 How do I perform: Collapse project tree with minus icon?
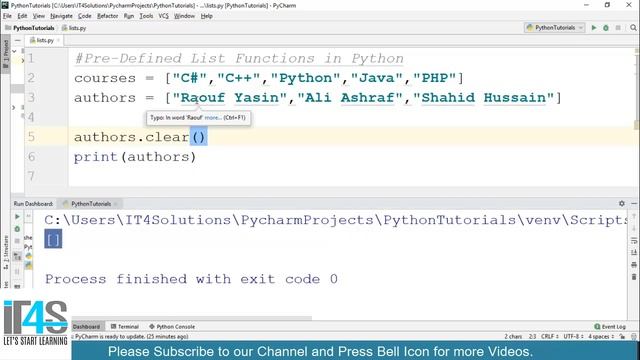tap(18, 40)
